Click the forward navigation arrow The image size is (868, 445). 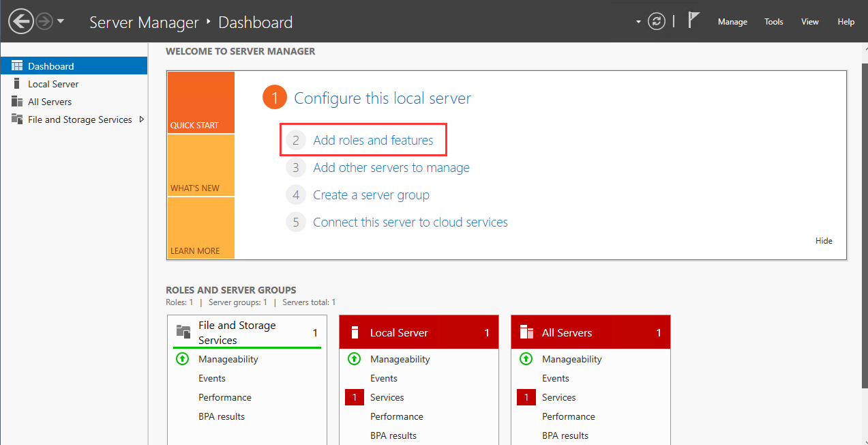[x=44, y=21]
